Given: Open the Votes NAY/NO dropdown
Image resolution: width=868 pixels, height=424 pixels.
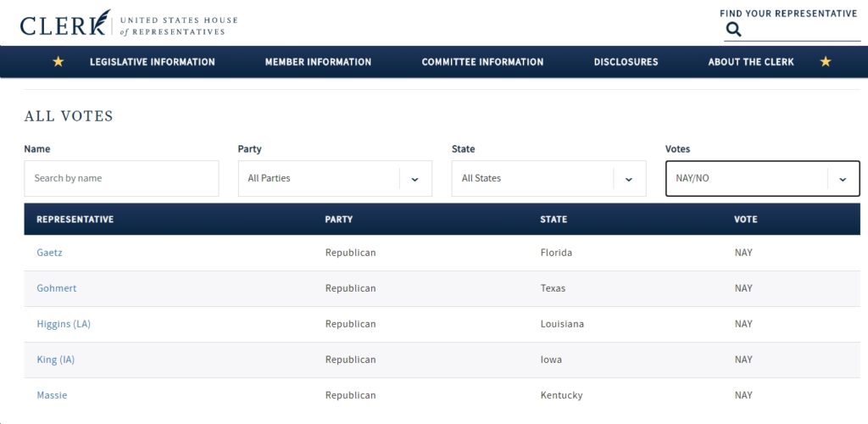Looking at the screenshot, I should tap(762, 179).
